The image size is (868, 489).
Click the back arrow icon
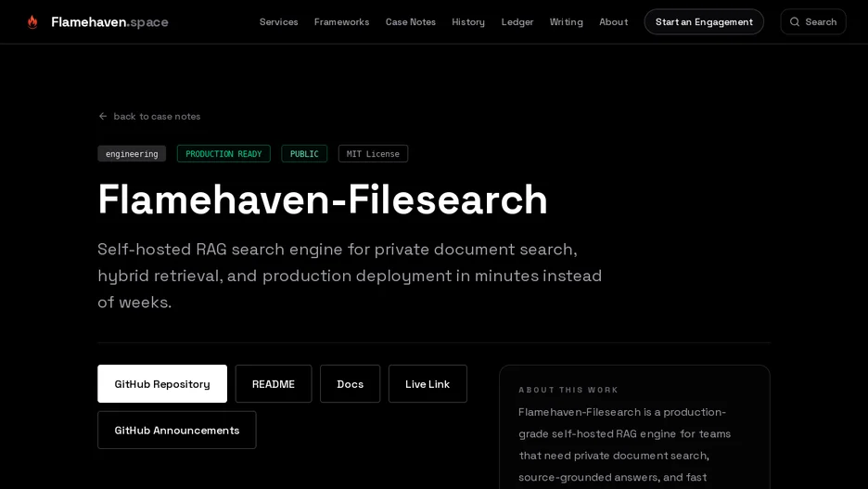pos(102,116)
